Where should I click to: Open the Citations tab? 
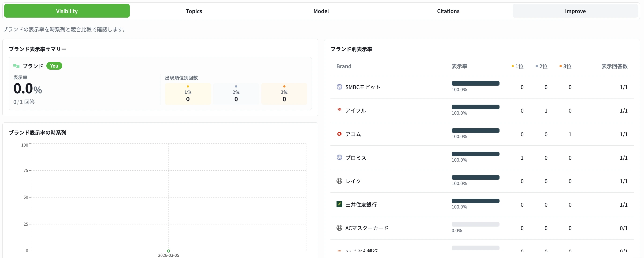(x=448, y=11)
